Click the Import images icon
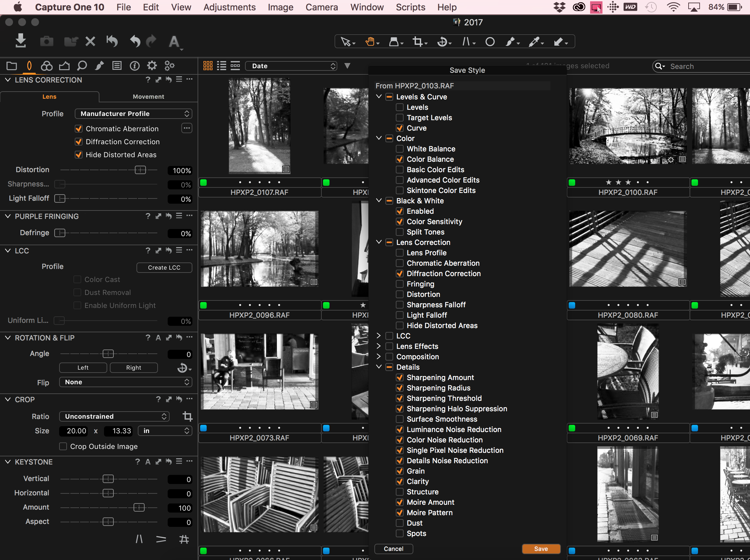The height and width of the screenshot is (560, 750). 21,41
